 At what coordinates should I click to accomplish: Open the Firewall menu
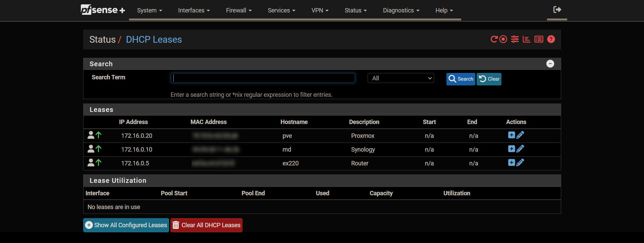pos(239,10)
